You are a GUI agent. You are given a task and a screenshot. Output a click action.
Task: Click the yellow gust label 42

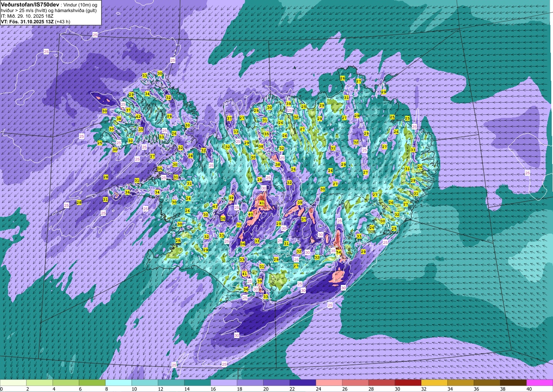[138, 117]
